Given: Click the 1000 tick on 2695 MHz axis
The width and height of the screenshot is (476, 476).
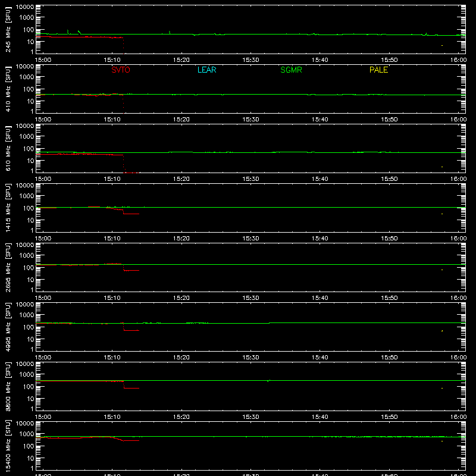Looking at the screenshot, I should 27,256.
